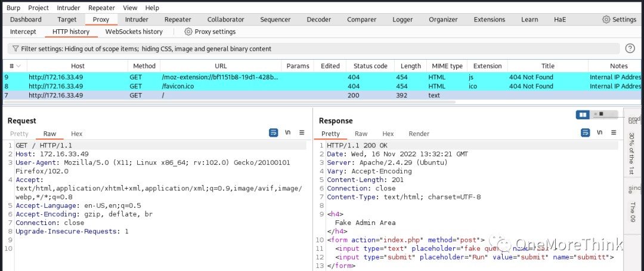Switch Request view to Raw
644x271 pixels.
coord(49,134)
